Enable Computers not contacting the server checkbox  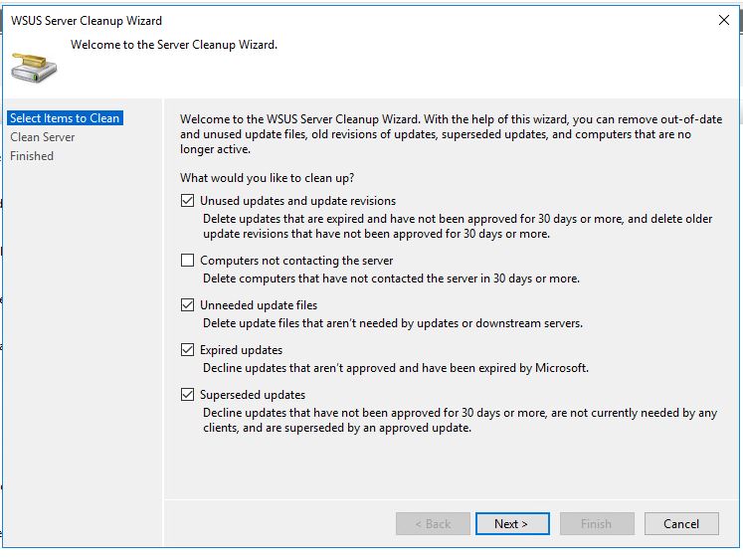pyautogui.click(x=187, y=260)
